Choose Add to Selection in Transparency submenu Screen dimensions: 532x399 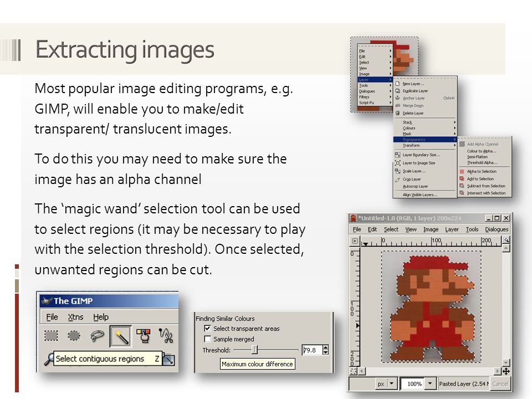[480, 179]
